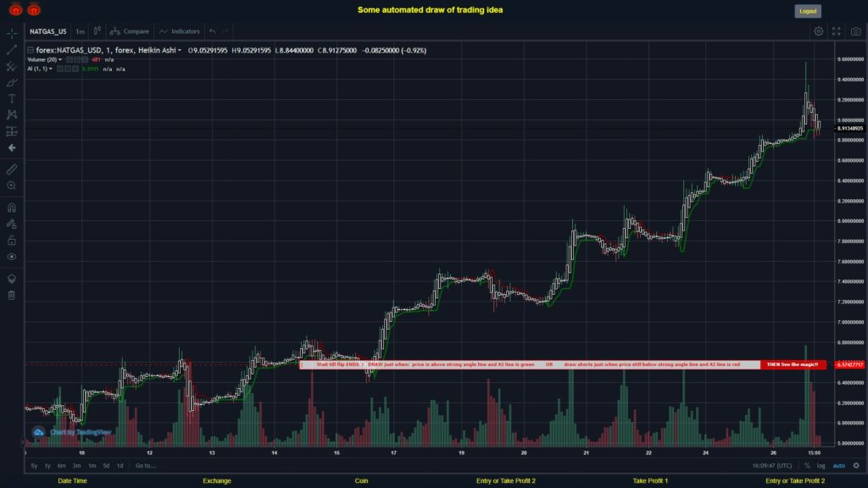Image resolution: width=868 pixels, height=488 pixels.
Task: Click the left arrow beside the time axis
Action: coord(23,442)
